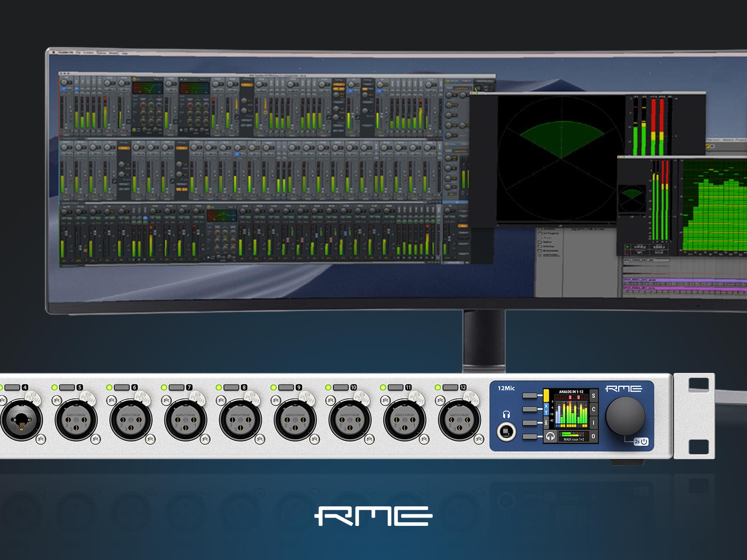
Task: Click the EQ curve display in TotalMix bottom row
Action: coord(222,216)
